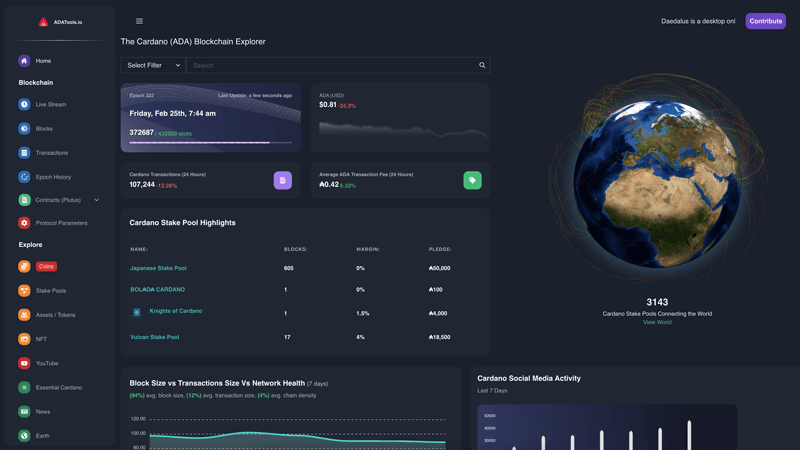
Task: Open Knights of Cardano link
Action: (x=176, y=311)
